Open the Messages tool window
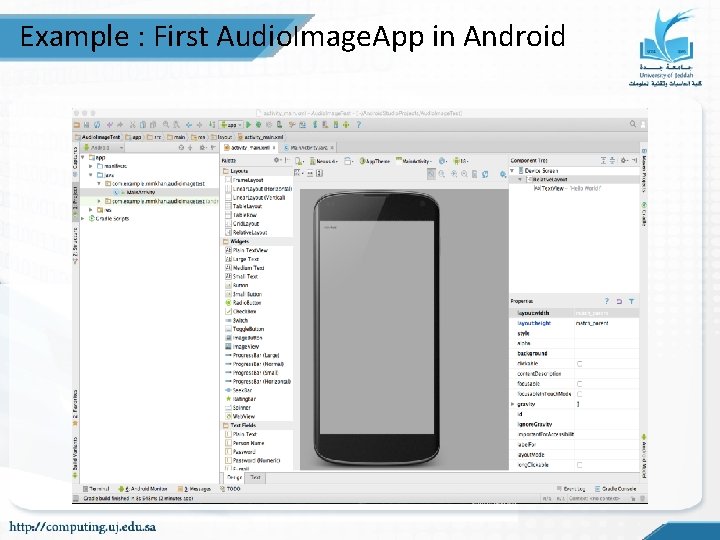The width and height of the screenshot is (720, 540). [195, 489]
